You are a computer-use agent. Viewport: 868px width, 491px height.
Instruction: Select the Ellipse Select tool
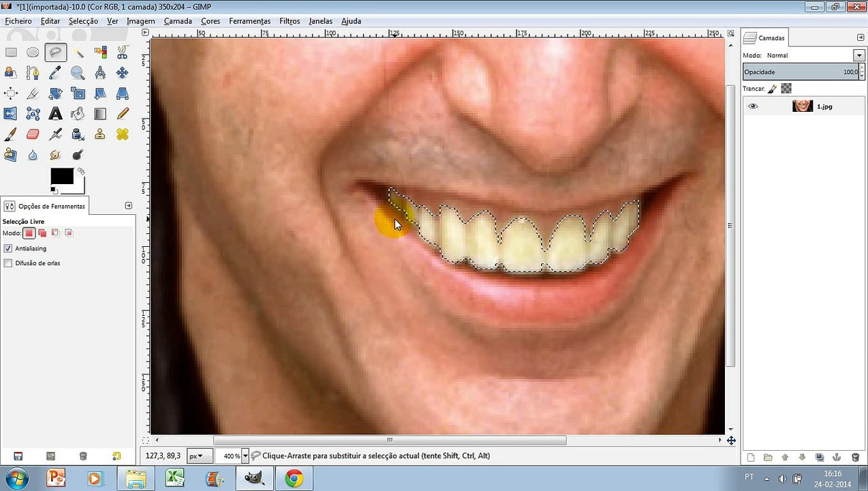(33, 52)
